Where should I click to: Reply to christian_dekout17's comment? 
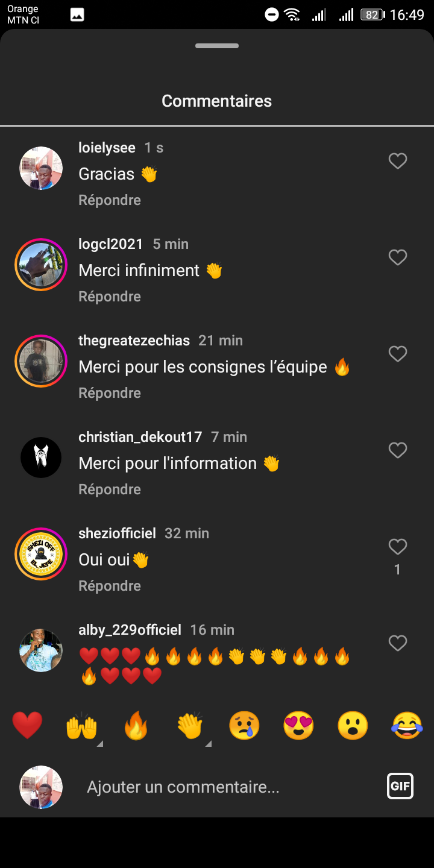[x=110, y=489]
